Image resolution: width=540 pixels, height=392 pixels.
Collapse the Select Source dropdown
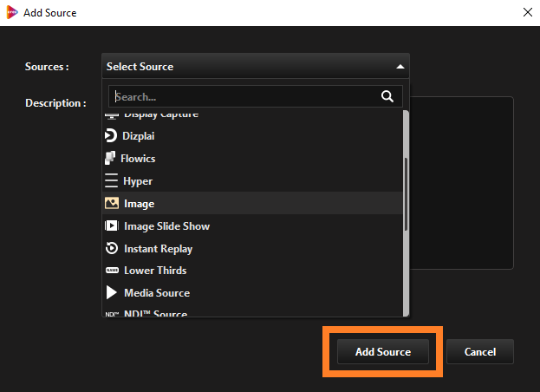coord(256,66)
